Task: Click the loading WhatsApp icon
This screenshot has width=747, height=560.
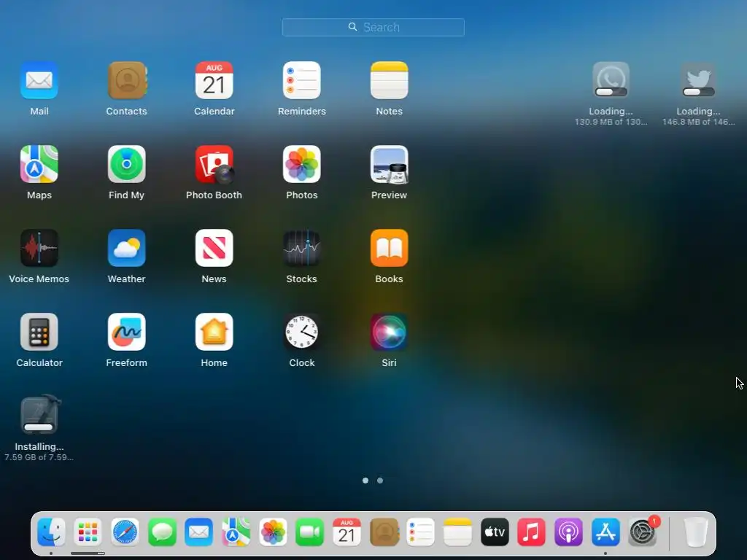Action: click(x=611, y=80)
